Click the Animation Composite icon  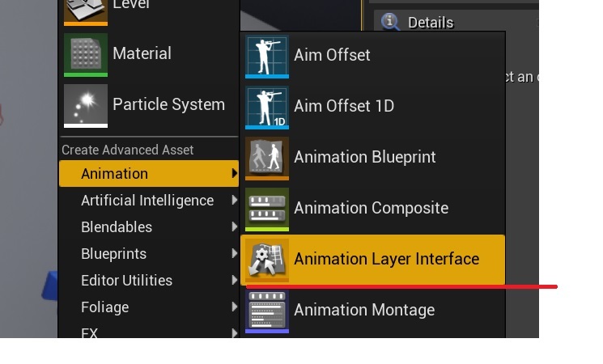click(x=267, y=210)
